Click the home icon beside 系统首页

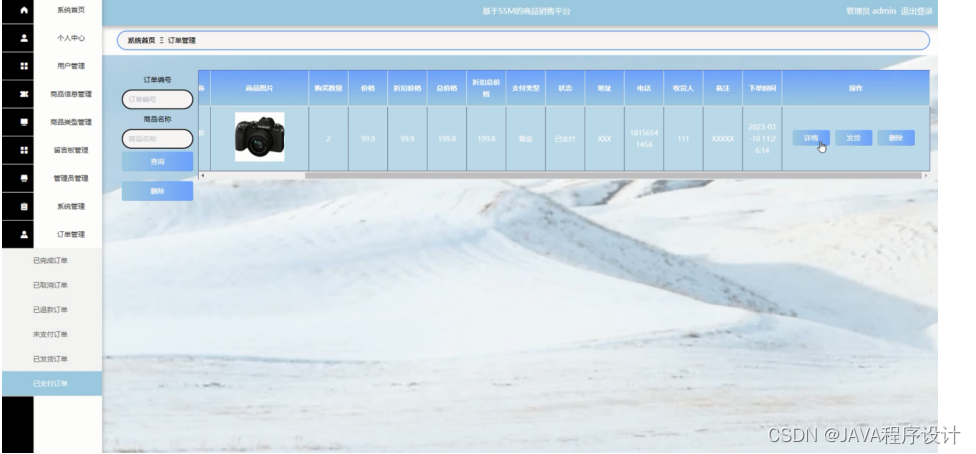click(24, 10)
